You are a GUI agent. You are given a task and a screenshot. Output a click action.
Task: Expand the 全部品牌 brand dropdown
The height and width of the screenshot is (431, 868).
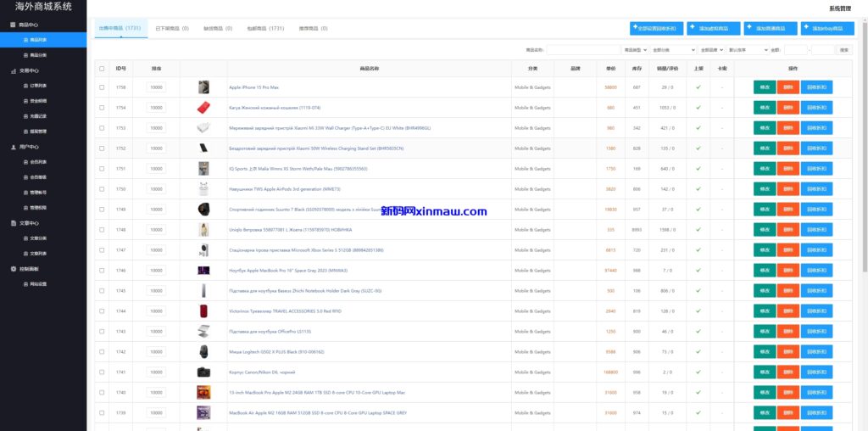click(x=711, y=50)
